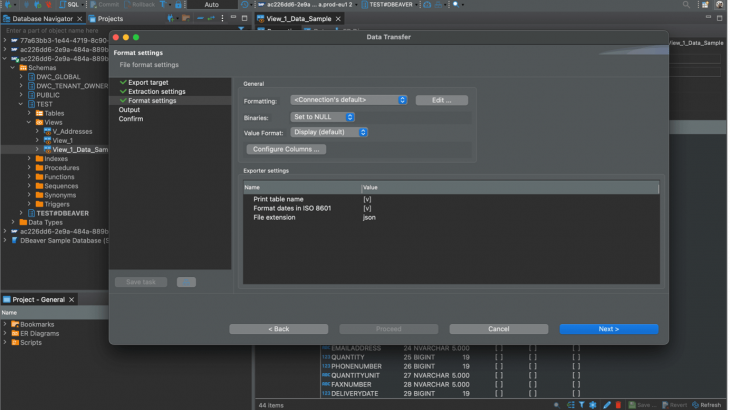Click the Edit button beside Formatting
Viewport: 730px width, 410px height.
pos(441,100)
